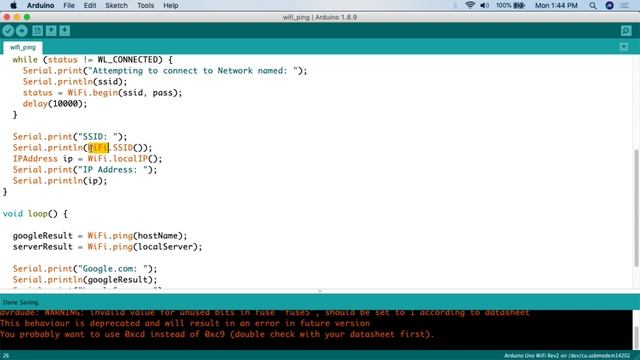Click the 'Attempting to connect to Network named' print line

[165, 71]
